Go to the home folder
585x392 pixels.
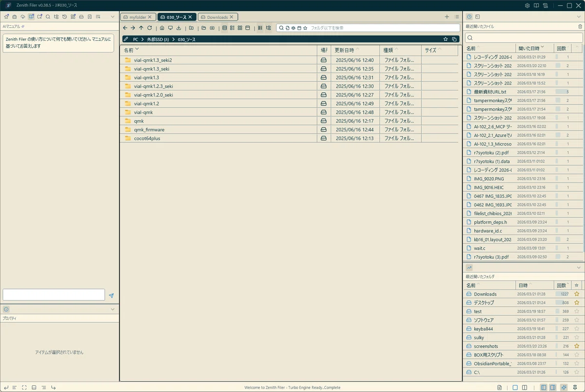[162, 28]
